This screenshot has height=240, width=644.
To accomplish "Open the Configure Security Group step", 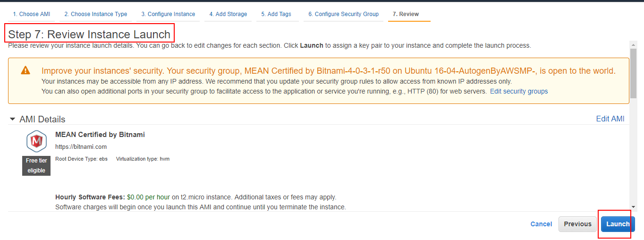I will pyautogui.click(x=343, y=14).
